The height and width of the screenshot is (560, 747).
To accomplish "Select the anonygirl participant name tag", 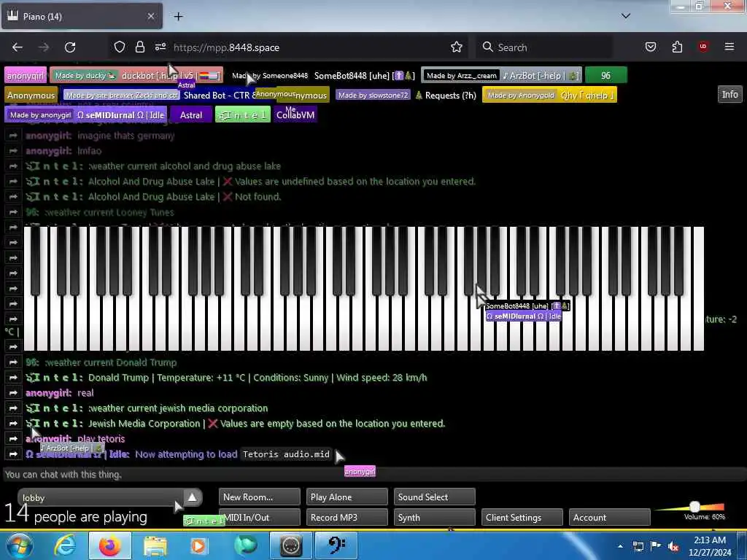I will [x=26, y=75].
